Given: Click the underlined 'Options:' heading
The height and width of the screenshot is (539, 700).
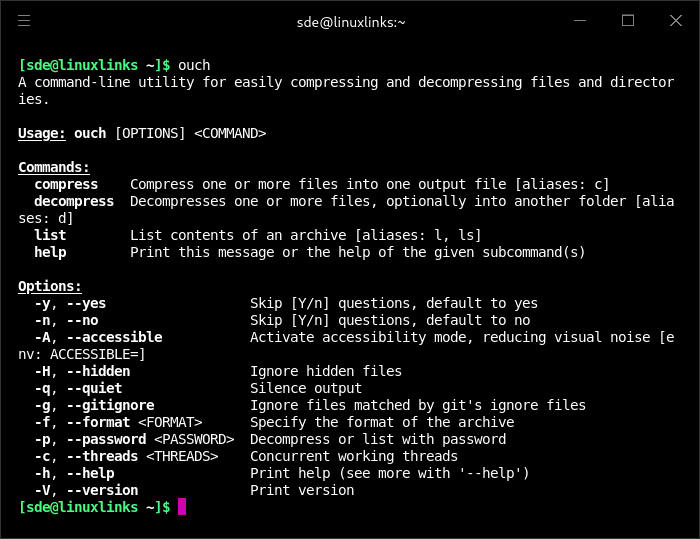Looking at the screenshot, I should (x=50, y=286).
